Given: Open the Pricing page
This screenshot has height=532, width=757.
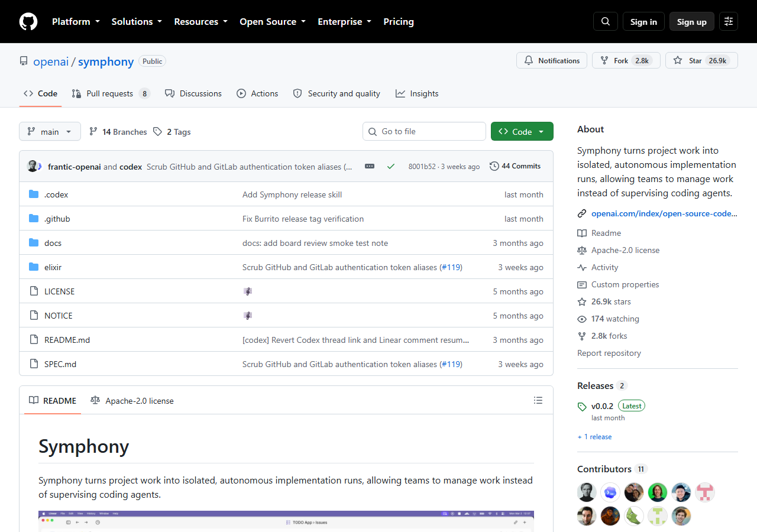Looking at the screenshot, I should click(x=399, y=22).
